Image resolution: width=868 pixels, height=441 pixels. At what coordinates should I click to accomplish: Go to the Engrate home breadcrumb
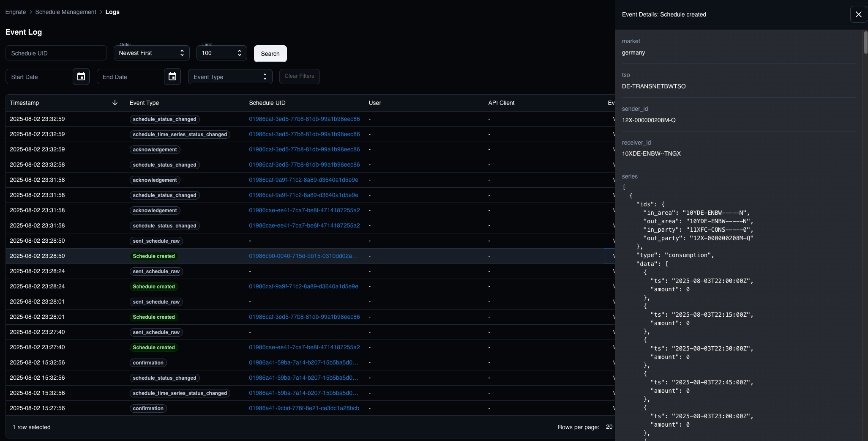[x=15, y=12]
